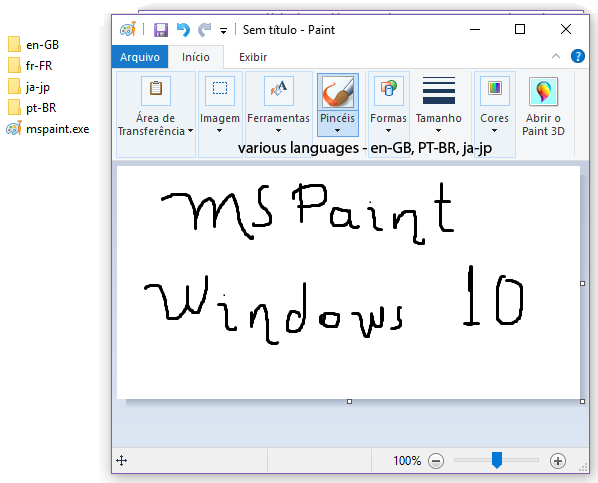Collapse the ribbon with the chevron
This screenshot has width=598, height=483.
(x=556, y=56)
